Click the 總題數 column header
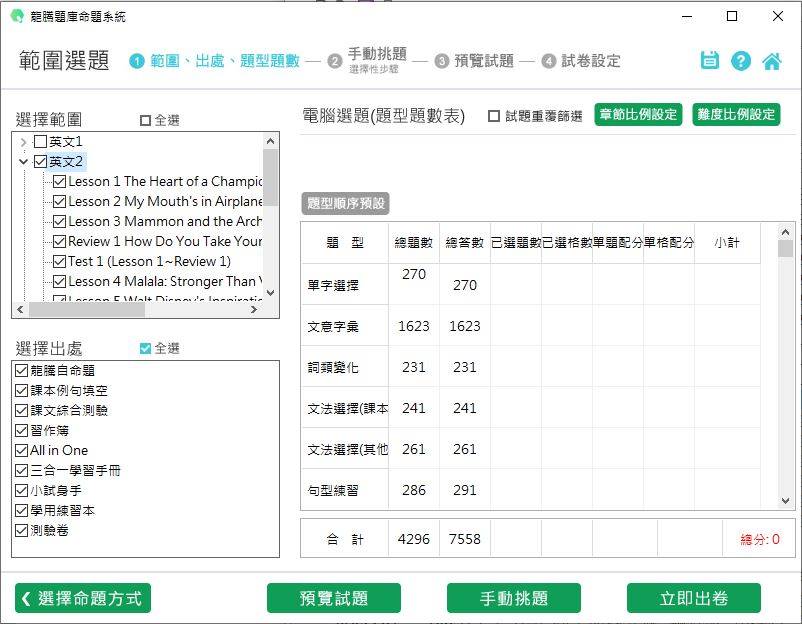 (x=414, y=242)
